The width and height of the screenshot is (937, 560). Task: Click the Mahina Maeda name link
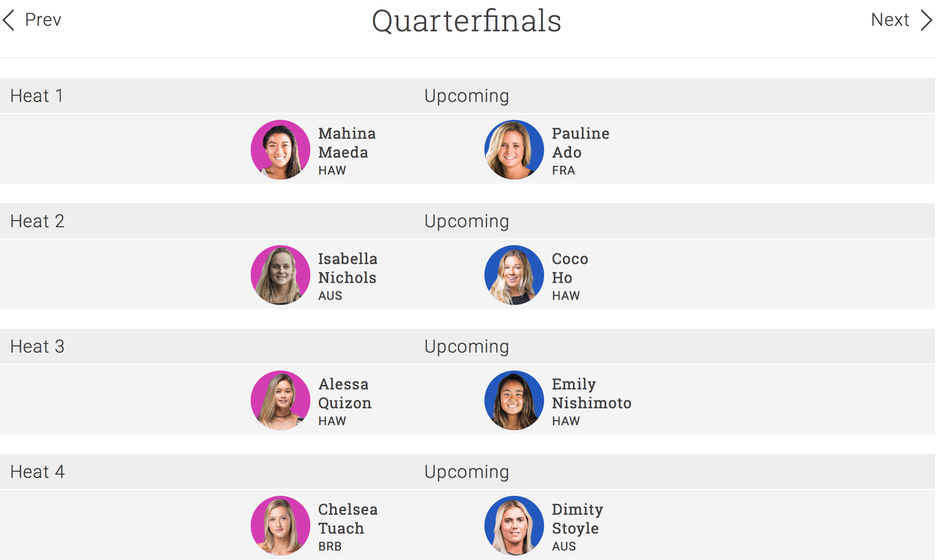(x=347, y=143)
